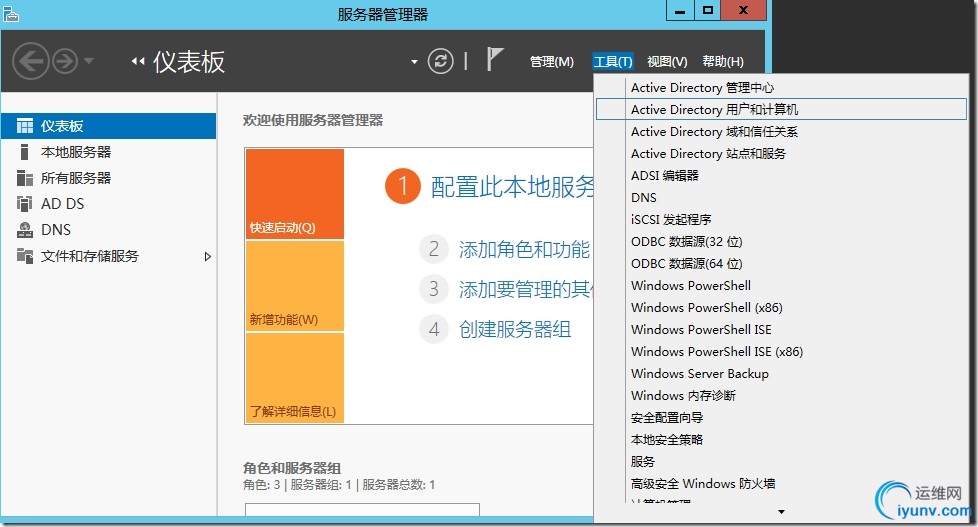The width and height of the screenshot is (978, 527).
Task: Maximize the Server Manager window
Action: pos(708,11)
